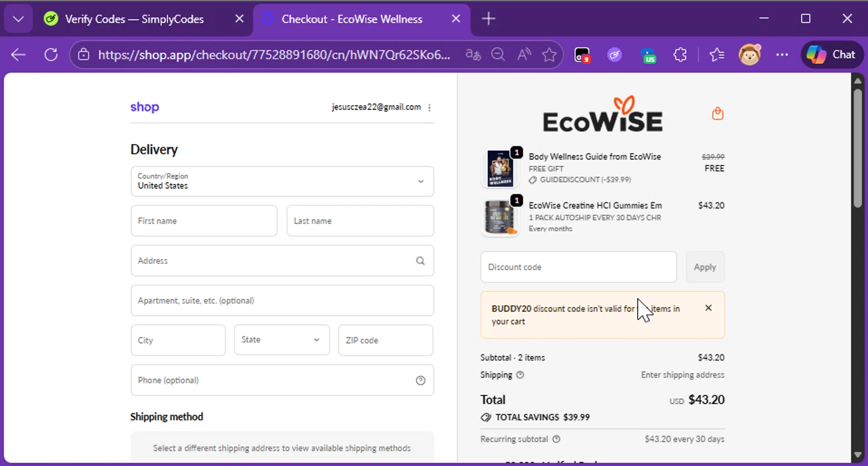The image size is (868, 466).
Task: Reload the checkout page
Action: click(x=51, y=55)
